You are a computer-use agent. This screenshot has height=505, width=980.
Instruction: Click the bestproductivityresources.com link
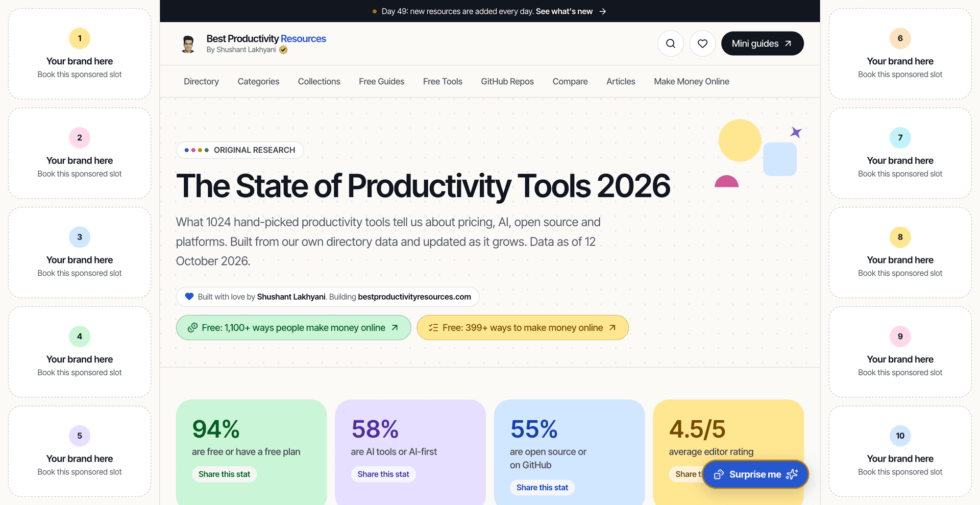tap(414, 297)
